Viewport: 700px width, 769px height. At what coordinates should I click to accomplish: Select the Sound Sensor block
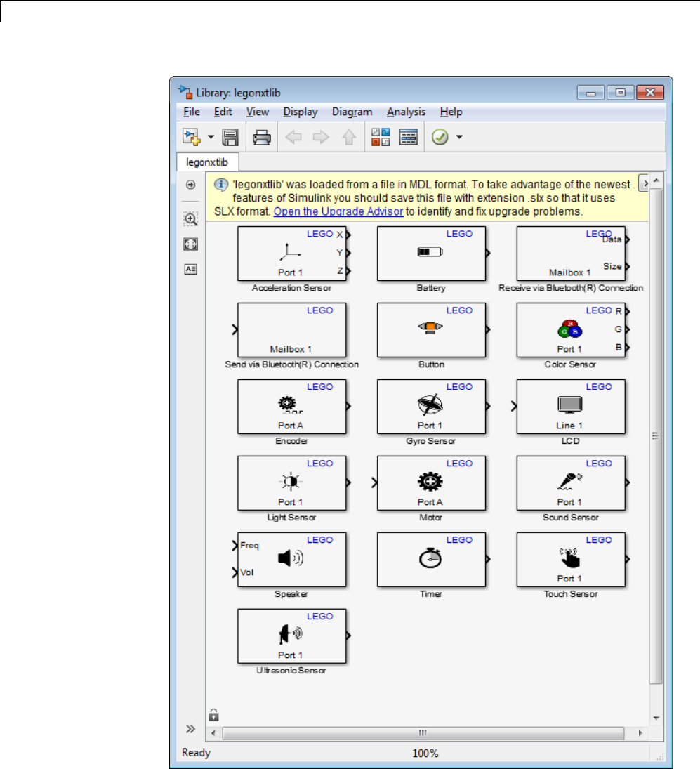[x=571, y=482]
